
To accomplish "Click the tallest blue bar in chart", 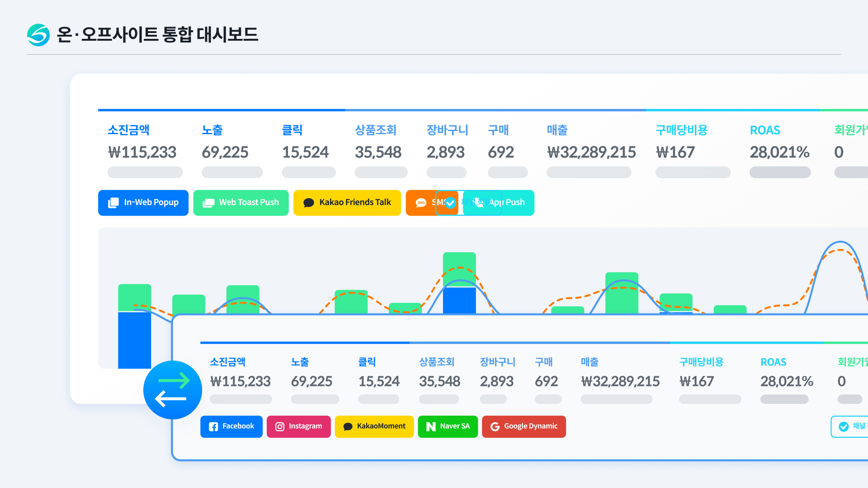I will [134, 340].
